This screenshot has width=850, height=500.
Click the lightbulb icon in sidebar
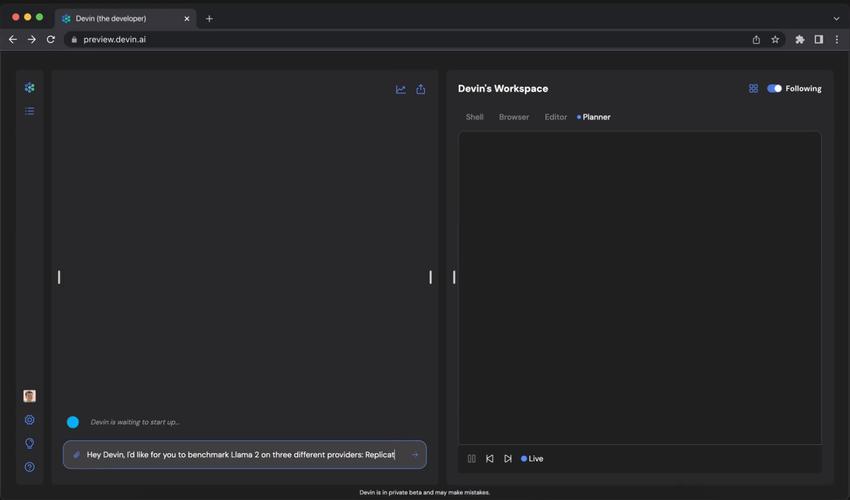click(29, 443)
